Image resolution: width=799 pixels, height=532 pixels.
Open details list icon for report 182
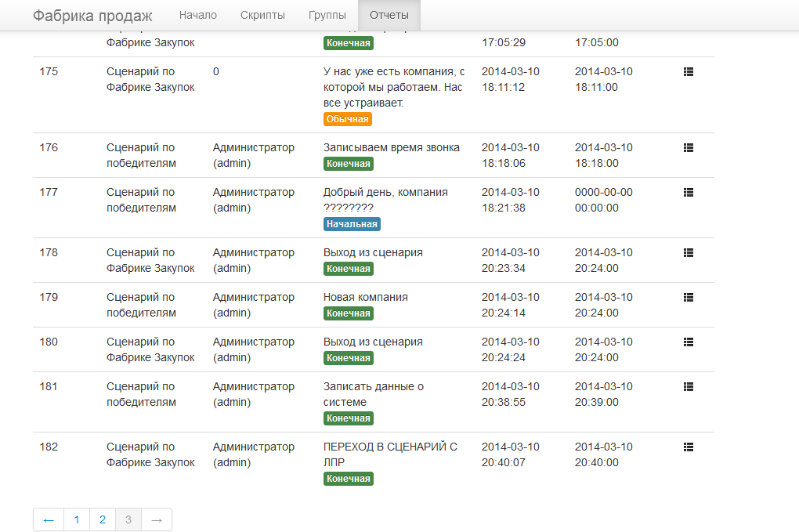pos(688,447)
